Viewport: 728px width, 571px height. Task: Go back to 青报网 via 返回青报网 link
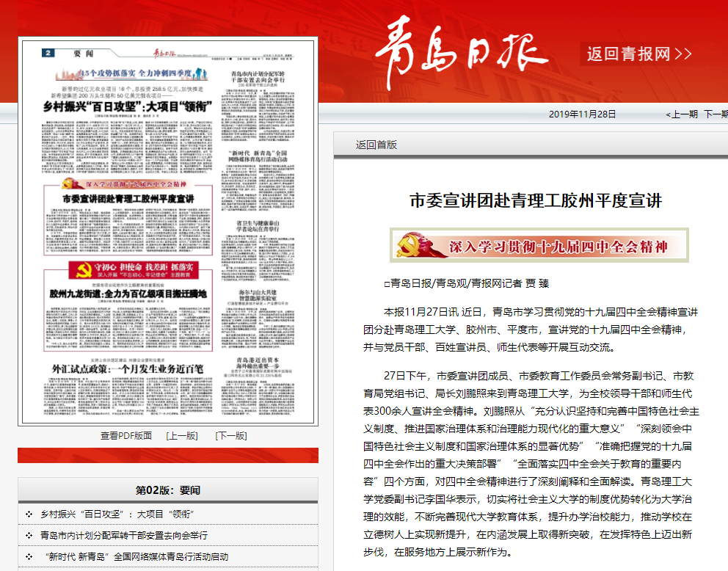point(638,54)
